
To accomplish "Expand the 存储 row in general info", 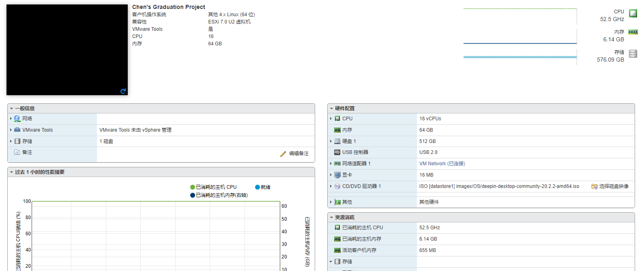I will coord(11,141).
